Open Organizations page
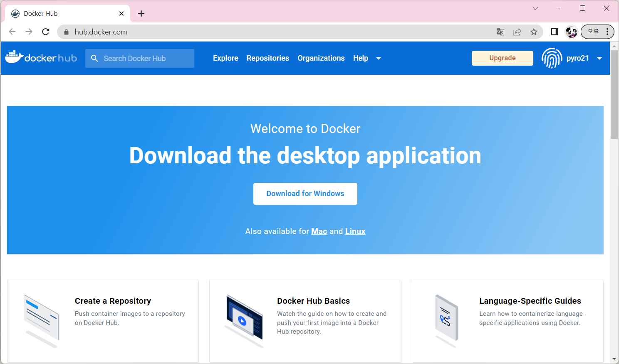Viewport: 619px width, 364px height. click(x=321, y=58)
